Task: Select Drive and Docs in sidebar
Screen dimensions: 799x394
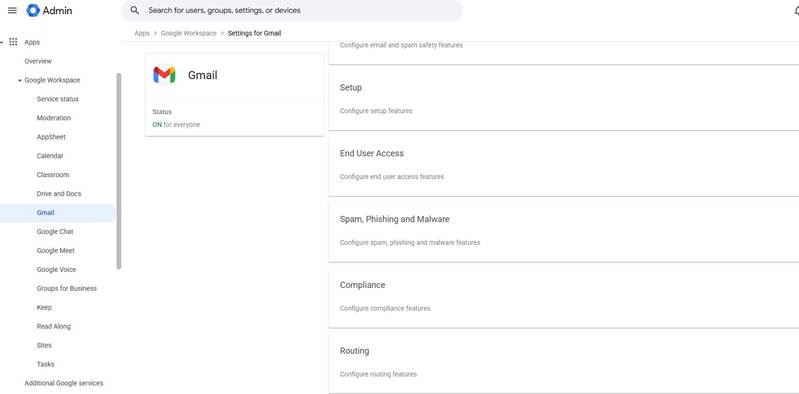Action: pos(59,194)
